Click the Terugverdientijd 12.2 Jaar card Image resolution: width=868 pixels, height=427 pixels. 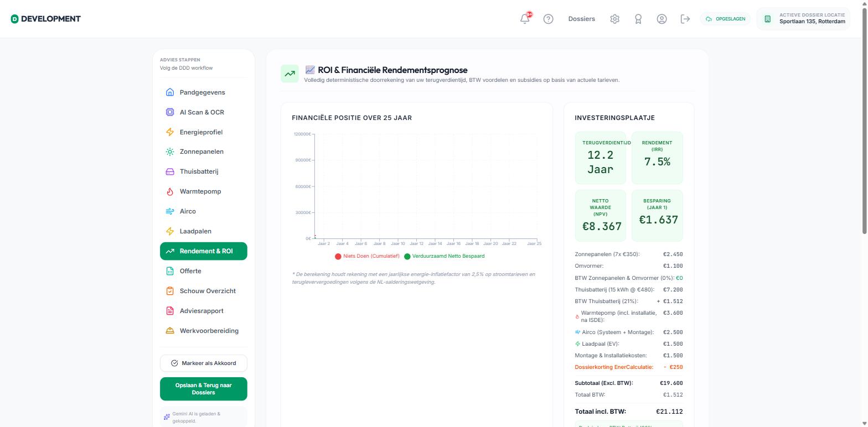click(601, 158)
